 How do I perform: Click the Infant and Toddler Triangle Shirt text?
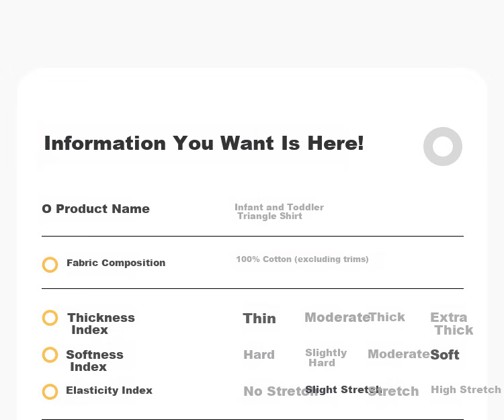coord(279,212)
